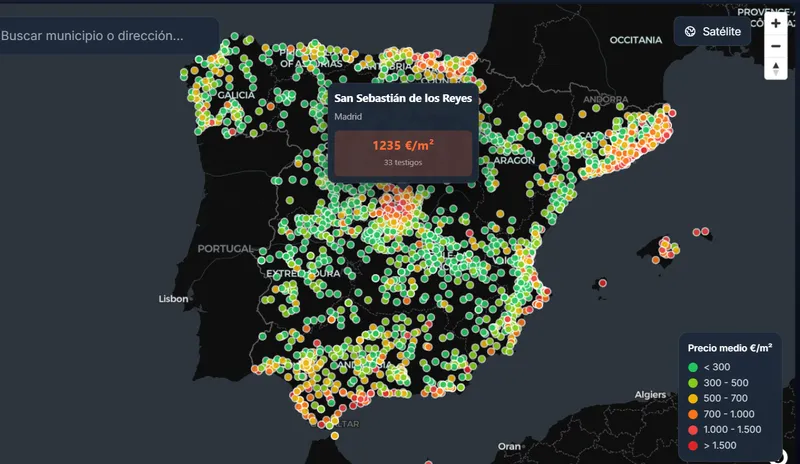Click the '1235 €/m²' price value
Image resolution: width=800 pixels, height=464 pixels.
403,145
